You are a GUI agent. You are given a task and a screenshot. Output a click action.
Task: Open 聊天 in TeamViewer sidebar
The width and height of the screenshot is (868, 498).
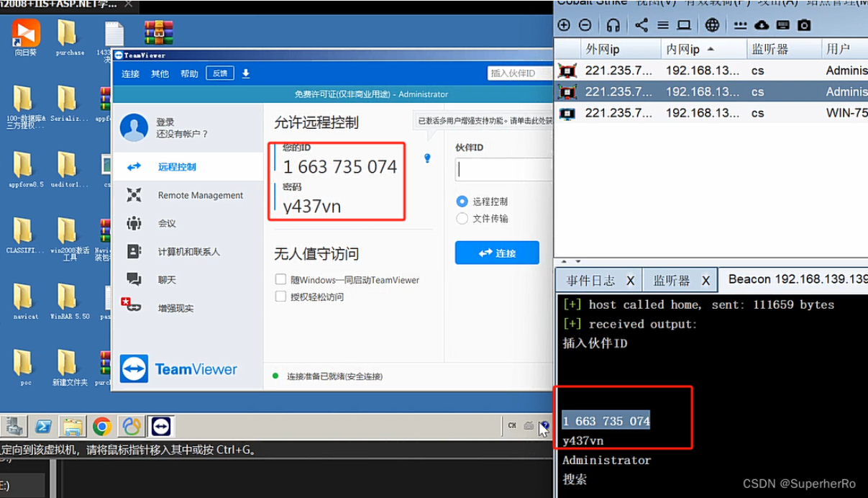point(188,279)
